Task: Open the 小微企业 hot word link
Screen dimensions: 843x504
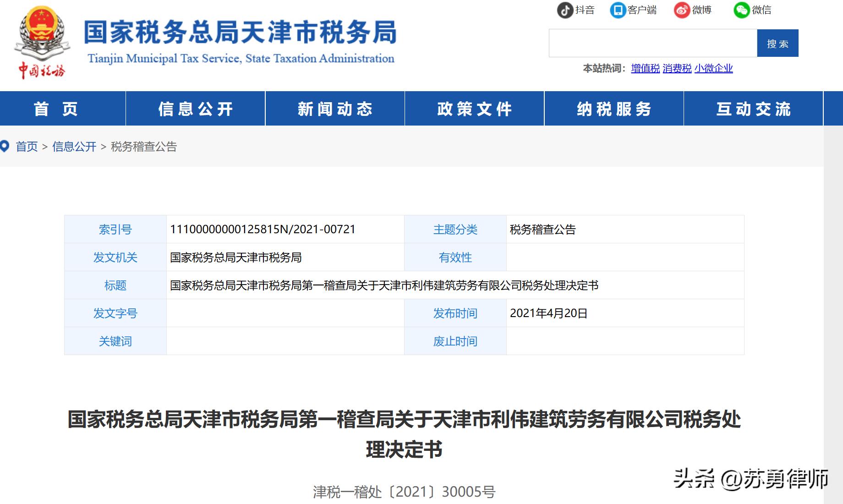Action: [712, 69]
